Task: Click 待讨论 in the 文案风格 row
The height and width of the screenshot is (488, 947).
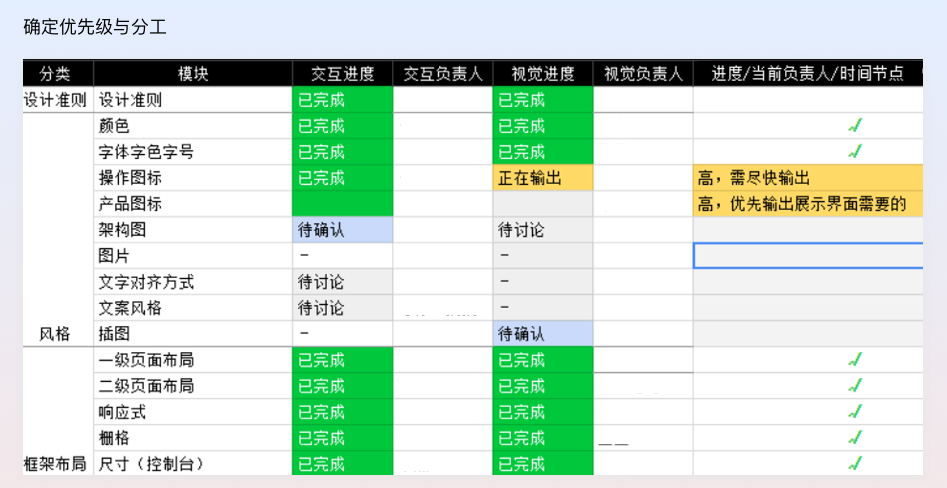Action: [x=342, y=307]
